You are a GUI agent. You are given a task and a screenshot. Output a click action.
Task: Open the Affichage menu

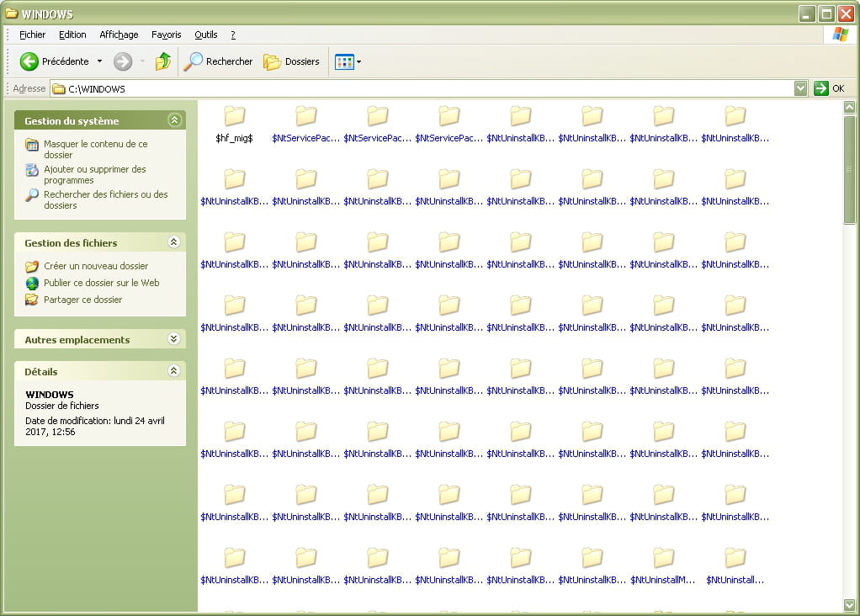(x=119, y=35)
